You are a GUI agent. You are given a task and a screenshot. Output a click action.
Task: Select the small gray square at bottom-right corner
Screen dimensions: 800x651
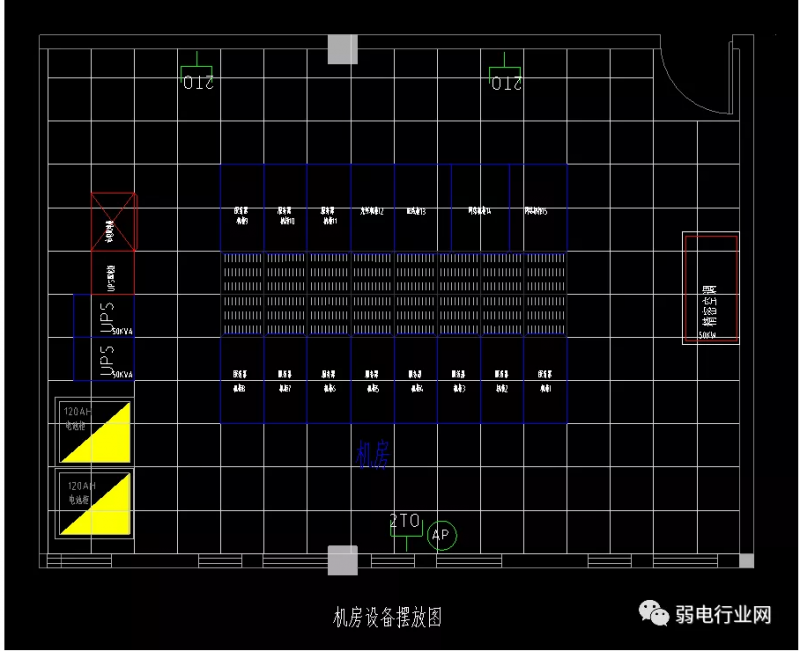(746, 561)
